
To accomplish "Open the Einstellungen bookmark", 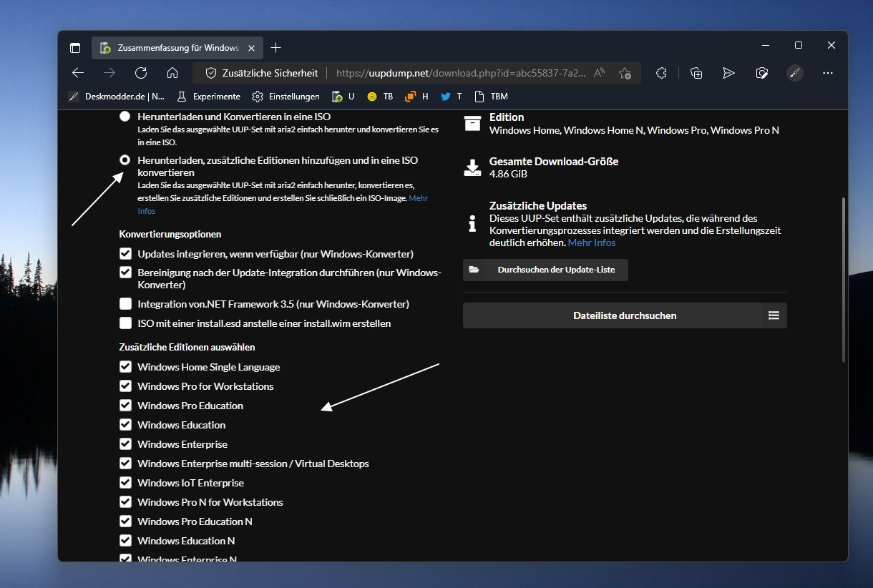I will 286,97.
